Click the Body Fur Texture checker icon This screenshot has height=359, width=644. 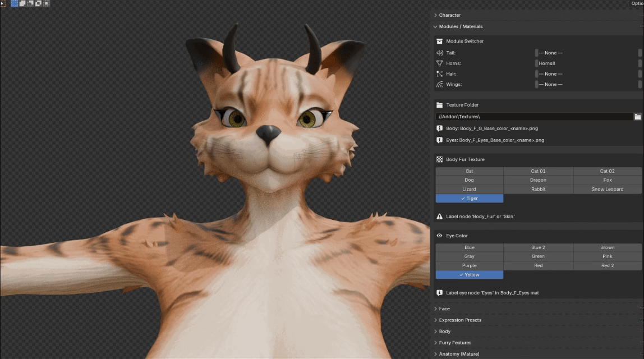pos(439,159)
